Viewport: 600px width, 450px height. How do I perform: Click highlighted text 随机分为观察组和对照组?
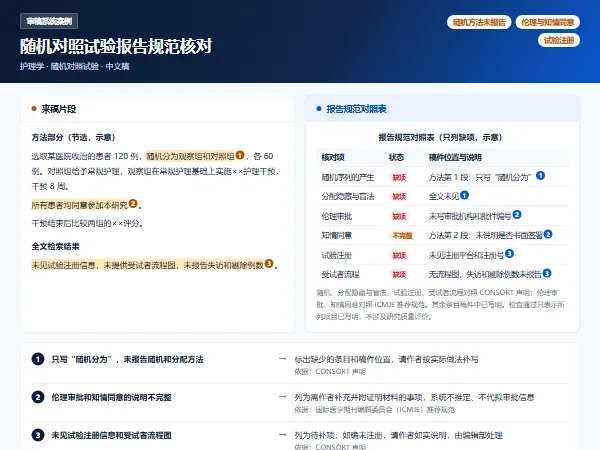click(190, 156)
